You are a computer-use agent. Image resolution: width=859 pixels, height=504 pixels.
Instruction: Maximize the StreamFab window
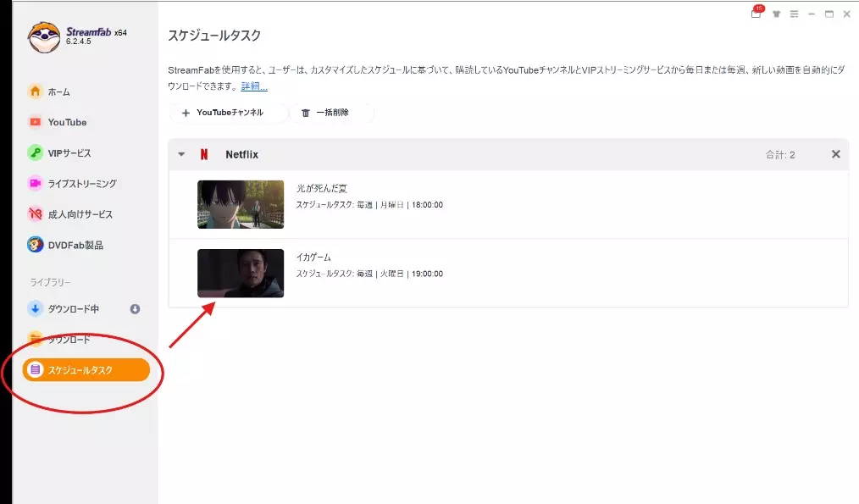pos(829,14)
